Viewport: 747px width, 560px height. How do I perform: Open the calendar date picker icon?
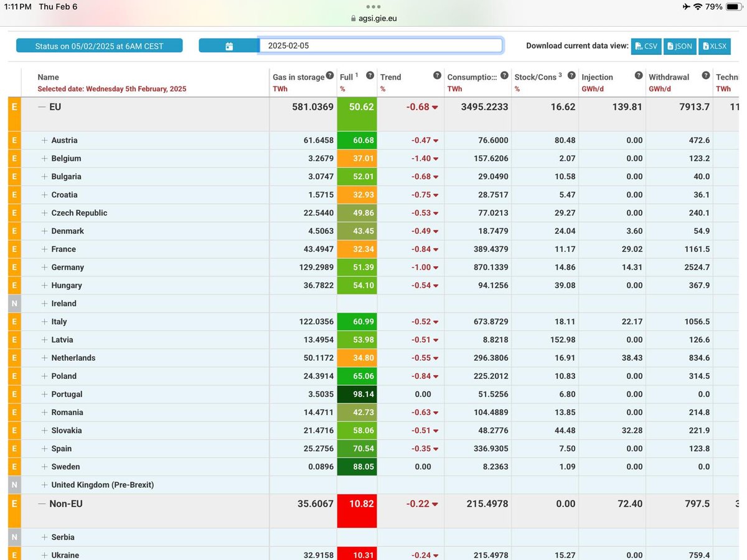(x=228, y=46)
